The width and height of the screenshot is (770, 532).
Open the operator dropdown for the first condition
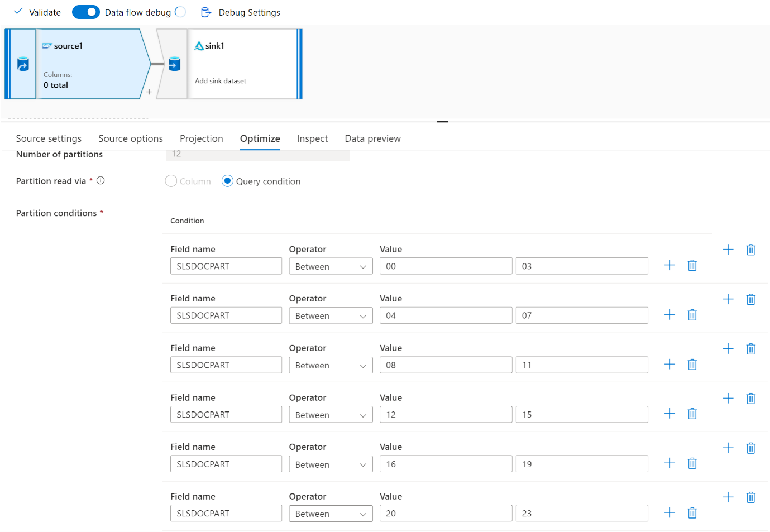(x=331, y=266)
